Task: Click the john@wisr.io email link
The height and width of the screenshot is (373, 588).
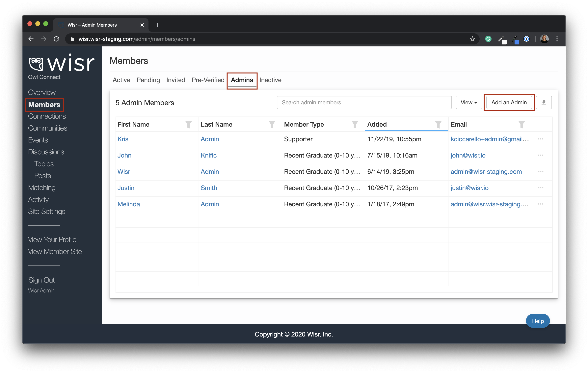Action: [468, 156]
